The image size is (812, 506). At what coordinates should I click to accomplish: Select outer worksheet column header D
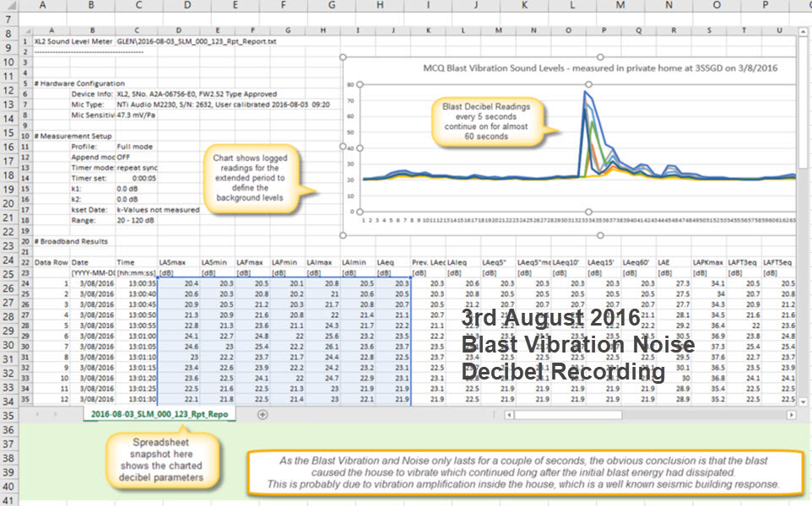187,6
